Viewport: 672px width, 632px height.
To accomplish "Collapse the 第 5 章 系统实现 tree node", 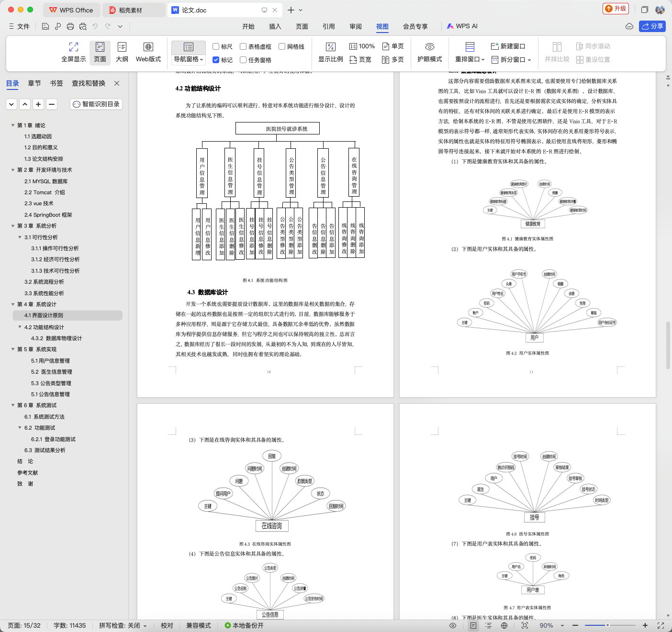I will pyautogui.click(x=13, y=349).
